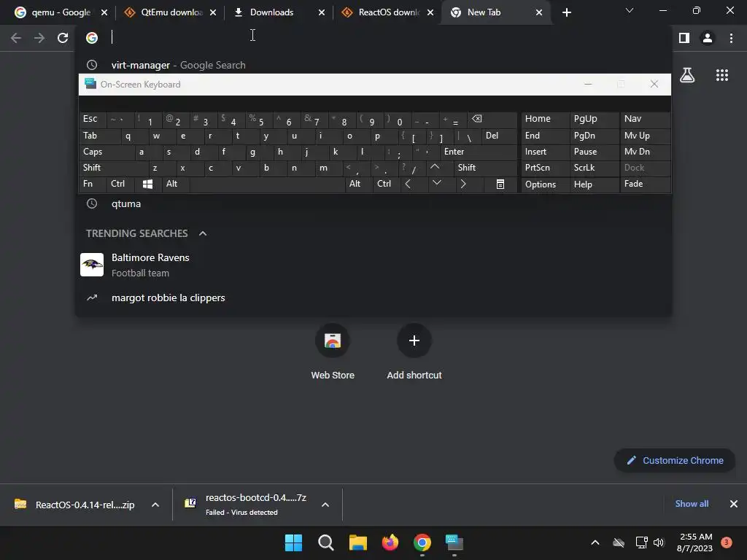Select the New Tab tab

(x=495, y=12)
